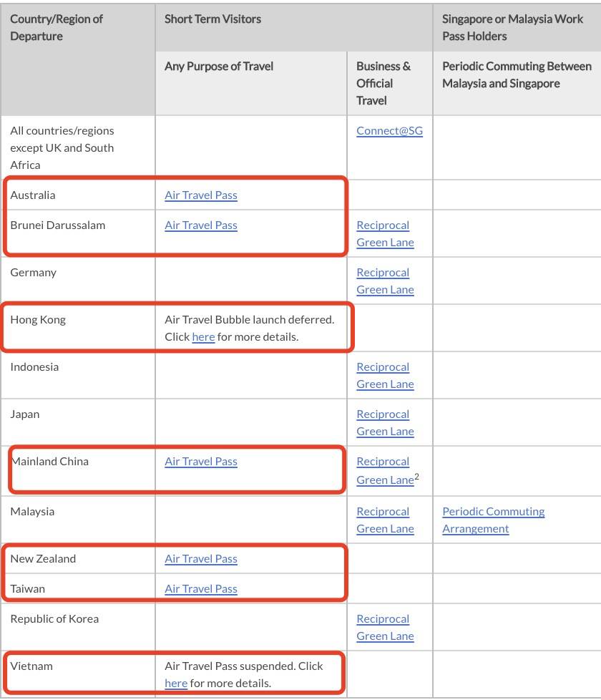Click the Country/Region of Departure header

tap(57, 27)
